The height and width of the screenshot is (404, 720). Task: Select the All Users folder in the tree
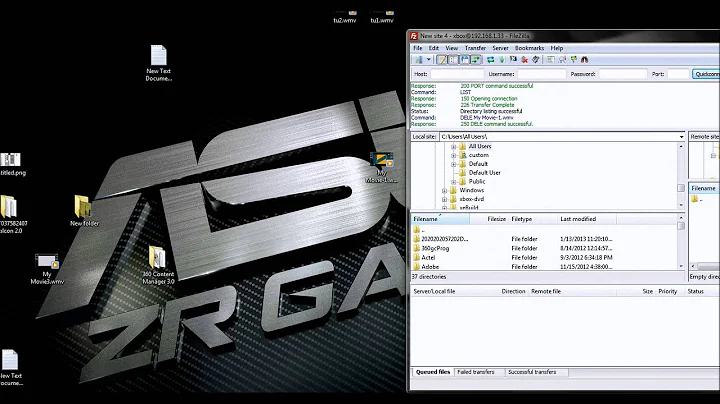480,146
